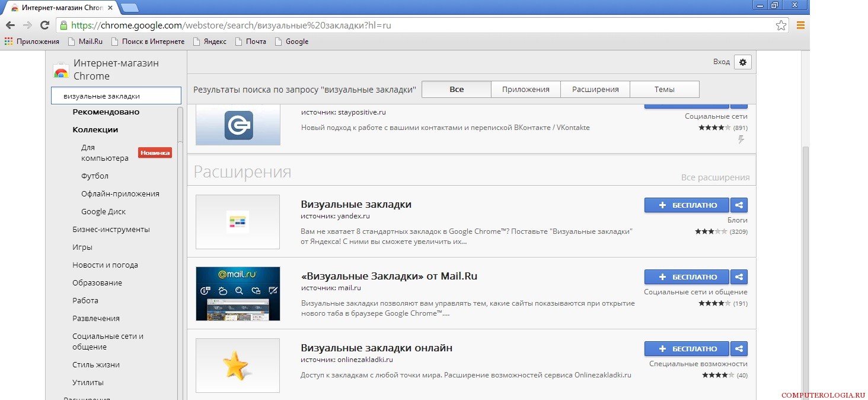Switch to the Расширения filter tab

[595, 90]
